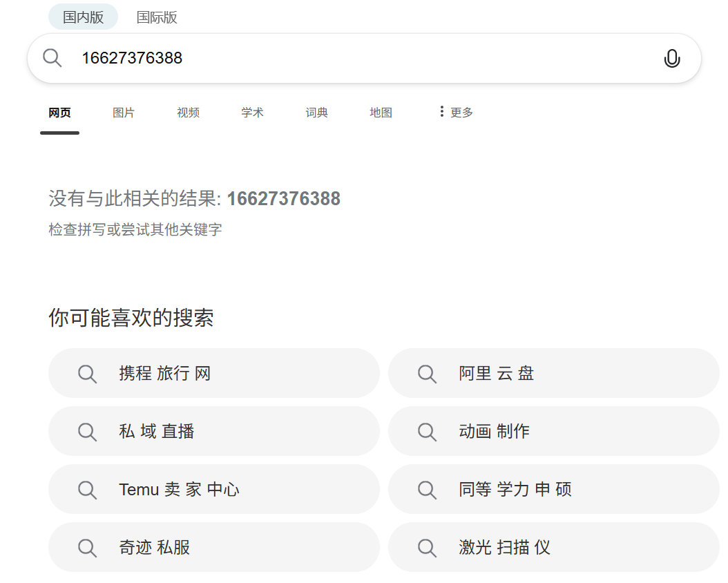Open the 视频 search tab

tap(188, 113)
